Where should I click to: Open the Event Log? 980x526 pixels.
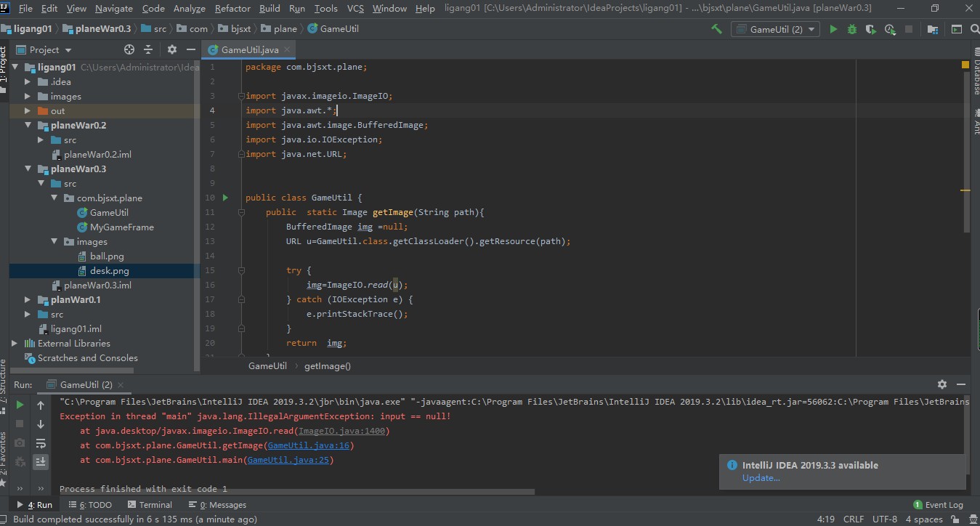click(x=939, y=505)
